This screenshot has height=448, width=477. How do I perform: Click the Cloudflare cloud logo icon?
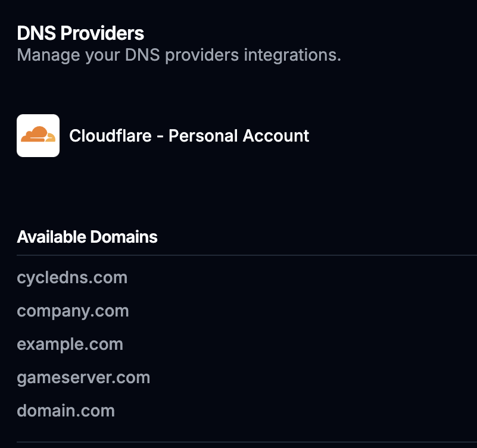click(38, 136)
